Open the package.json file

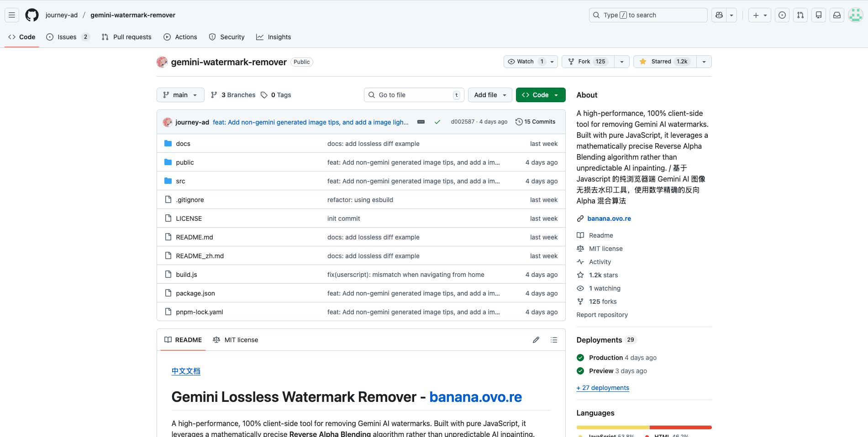click(195, 293)
